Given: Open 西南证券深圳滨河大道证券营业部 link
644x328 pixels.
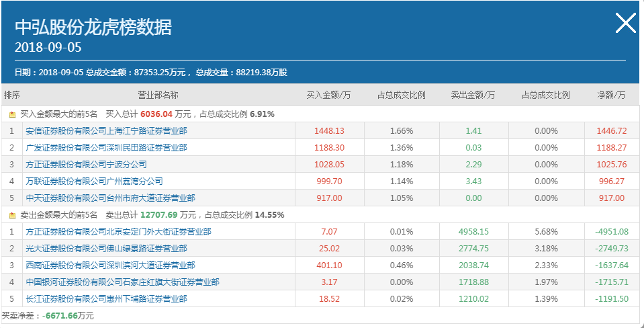Looking at the screenshot, I should click(111, 265).
